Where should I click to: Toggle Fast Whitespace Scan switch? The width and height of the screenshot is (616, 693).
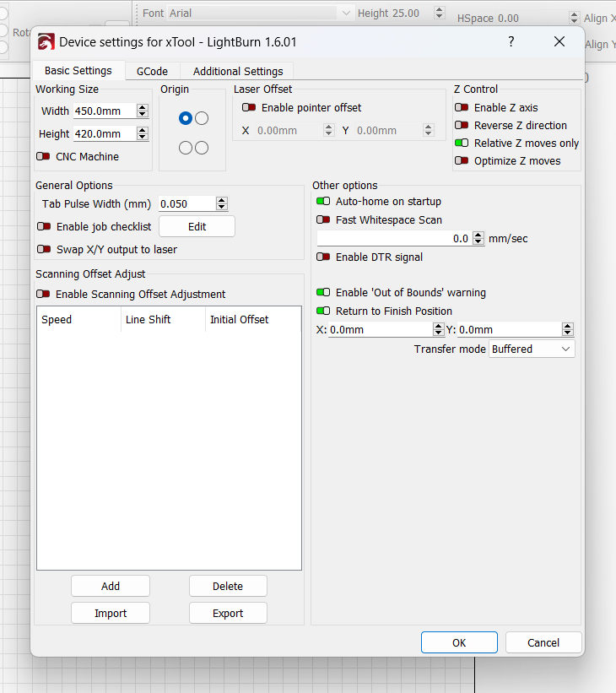point(323,219)
